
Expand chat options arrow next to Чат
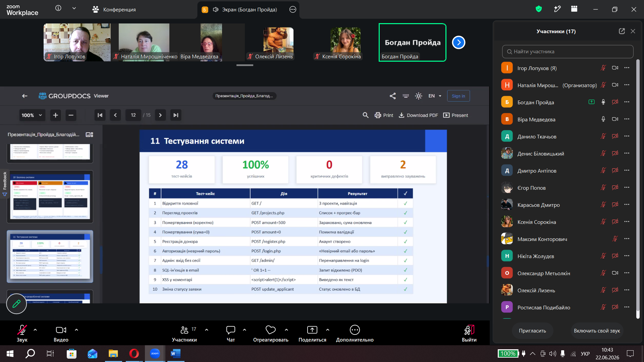click(245, 330)
